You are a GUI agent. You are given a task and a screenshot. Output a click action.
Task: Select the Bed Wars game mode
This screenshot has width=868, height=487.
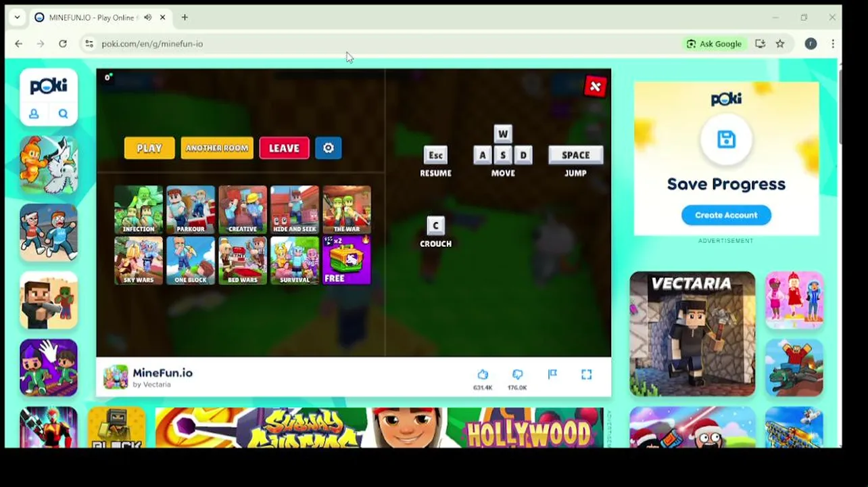click(x=243, y=260)
